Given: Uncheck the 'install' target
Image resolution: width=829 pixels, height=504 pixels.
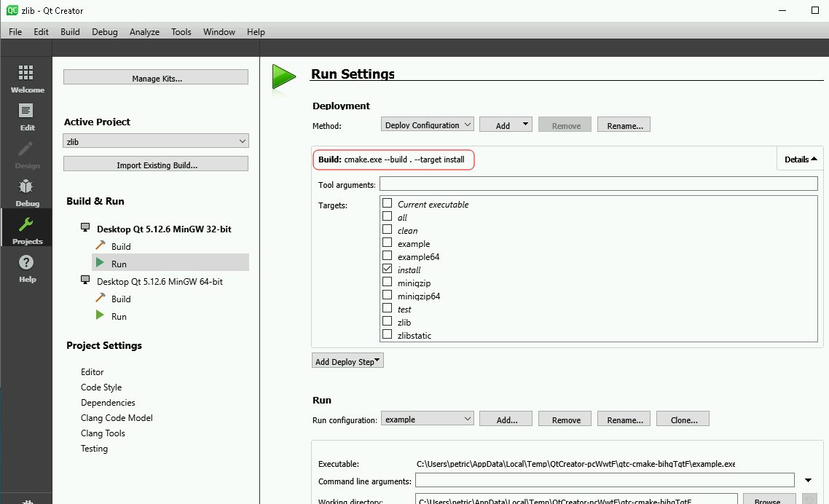Looking at the screenshot, I should point(388,269).
